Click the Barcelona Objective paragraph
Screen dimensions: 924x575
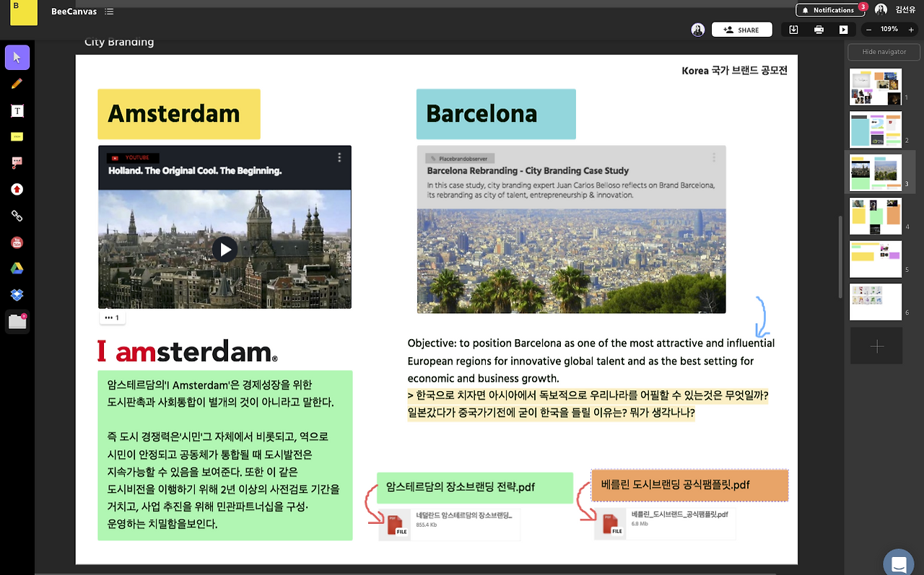point(590,361)
